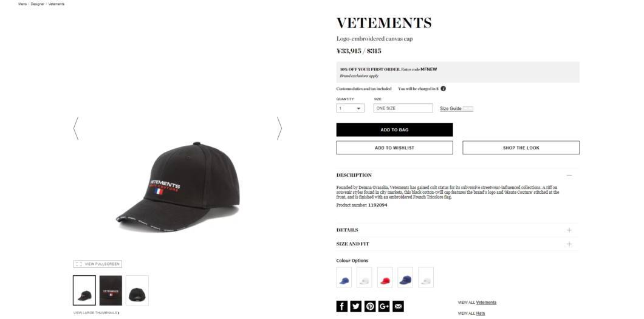644x319 pixels.
Task: Select the red cap colour option
Action: coord(385,278)
